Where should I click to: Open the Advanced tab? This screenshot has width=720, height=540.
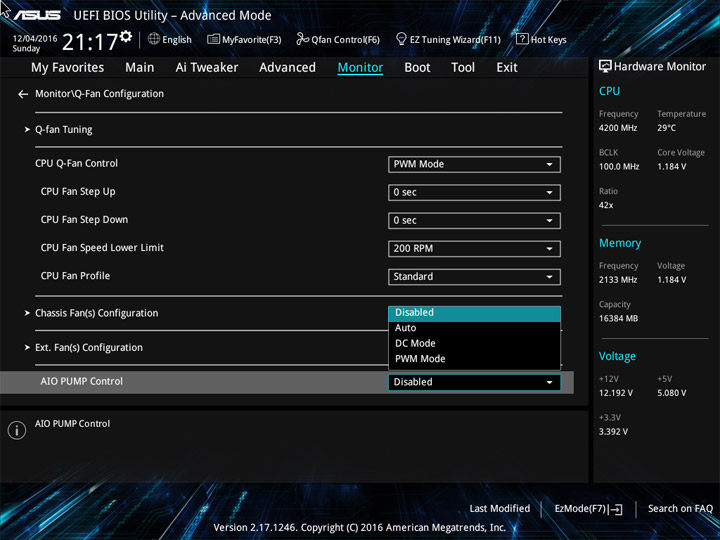tap(287, 68)
